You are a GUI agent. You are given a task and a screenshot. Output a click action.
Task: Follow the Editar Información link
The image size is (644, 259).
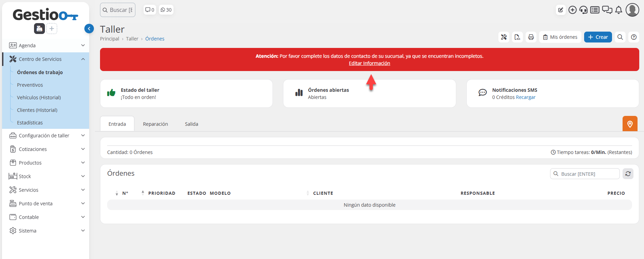[x=369, y=63]
